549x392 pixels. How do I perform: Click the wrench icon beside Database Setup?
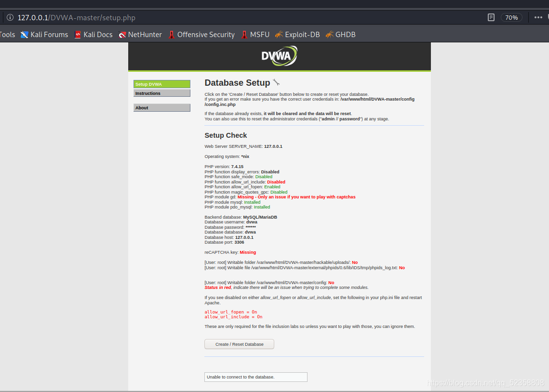pos(276,82)
